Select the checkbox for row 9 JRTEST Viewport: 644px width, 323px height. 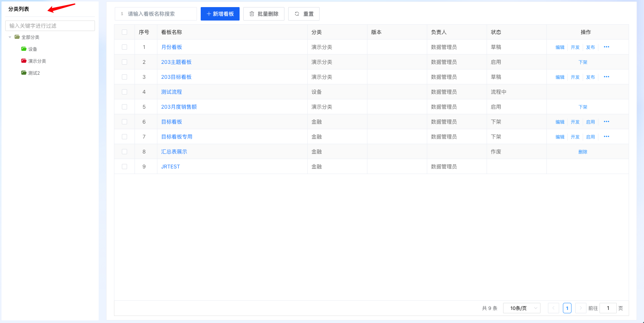click(124, 167)
